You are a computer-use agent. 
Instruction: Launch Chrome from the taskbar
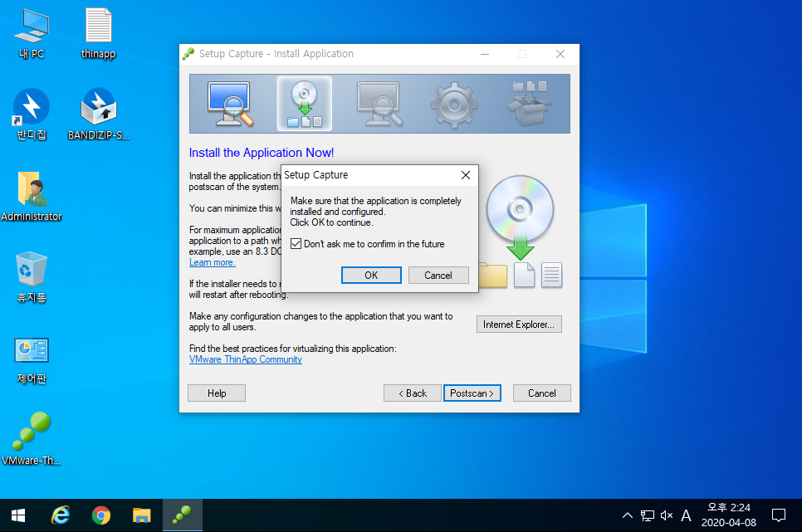click(101, 515)
